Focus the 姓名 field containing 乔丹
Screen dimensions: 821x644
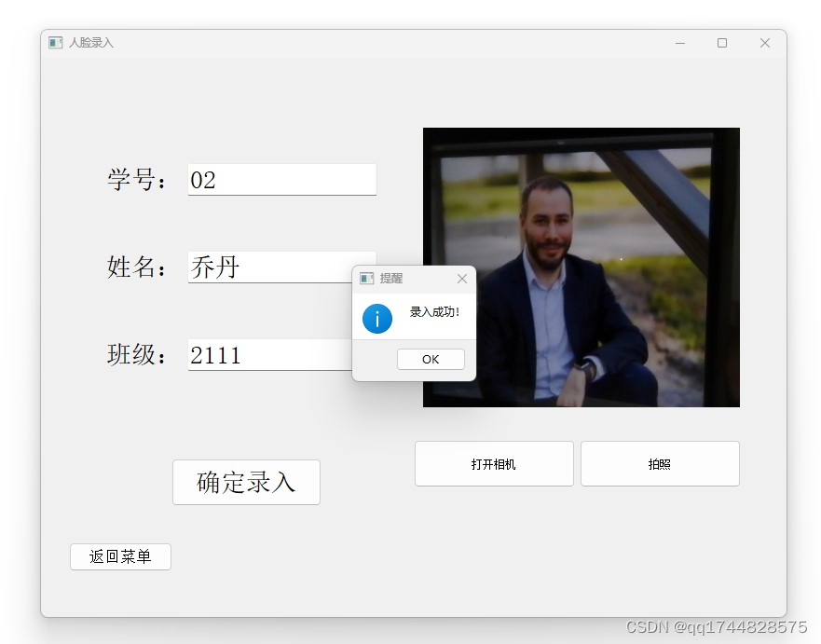270,267
